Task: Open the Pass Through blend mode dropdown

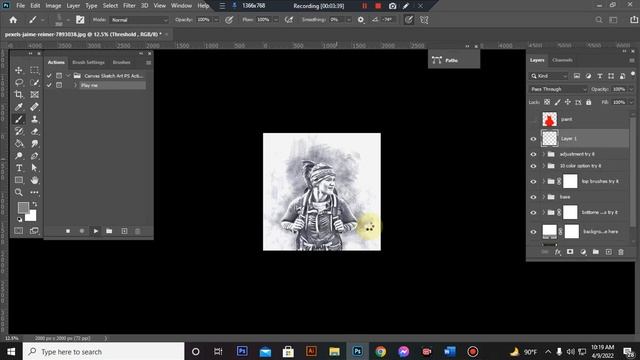Action: click(x=558, y=89)
